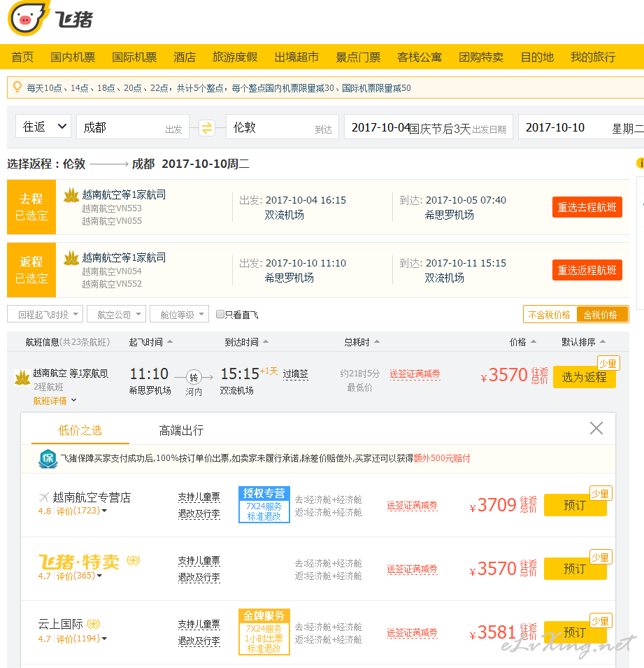Expand 评价(1194) for 云上国际
644x668 pixels.
tap(81, 639)
